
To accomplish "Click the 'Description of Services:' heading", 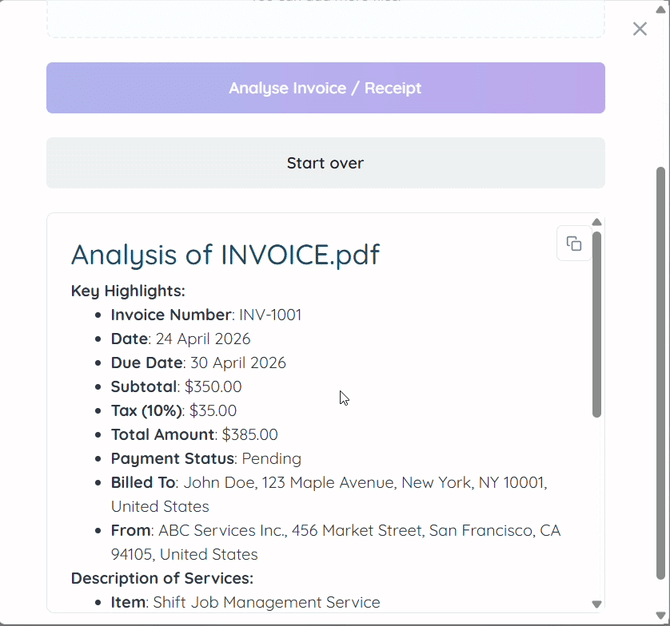I will [162, 578].
